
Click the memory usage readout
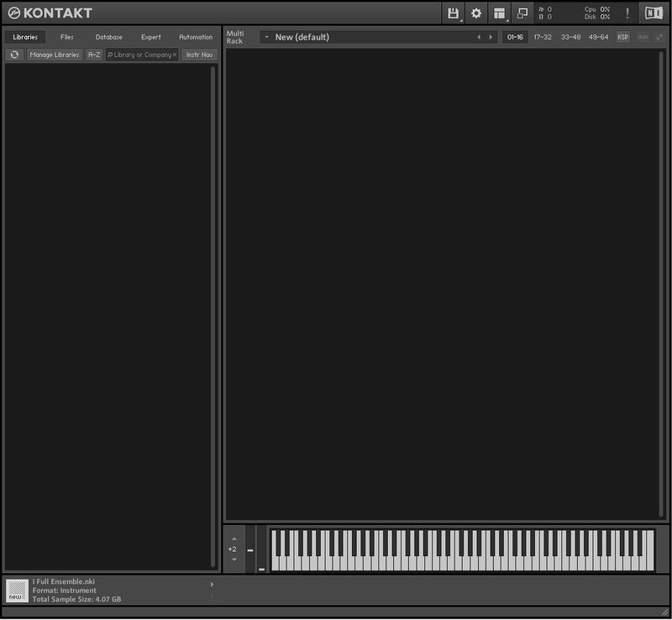click(x=545, y=17)
